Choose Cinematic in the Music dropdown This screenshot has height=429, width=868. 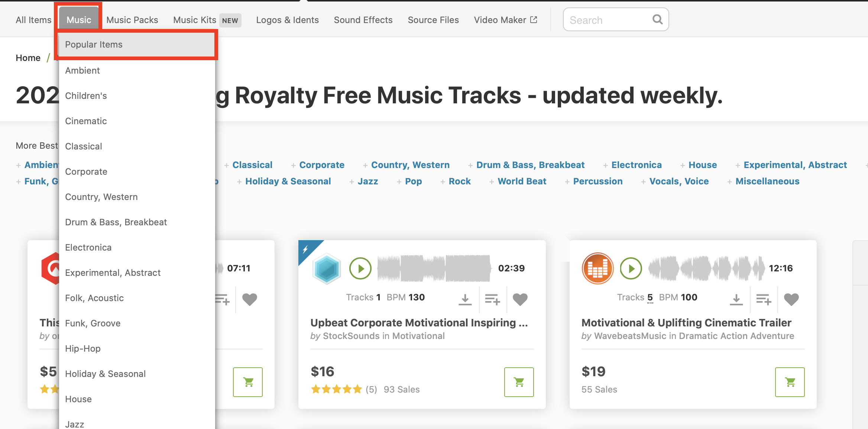click(86, 121)
